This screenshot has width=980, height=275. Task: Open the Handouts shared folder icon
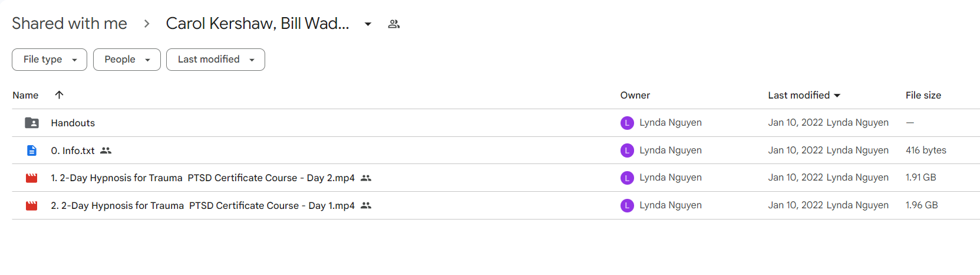pyautogui.click(x=32, y=123)
